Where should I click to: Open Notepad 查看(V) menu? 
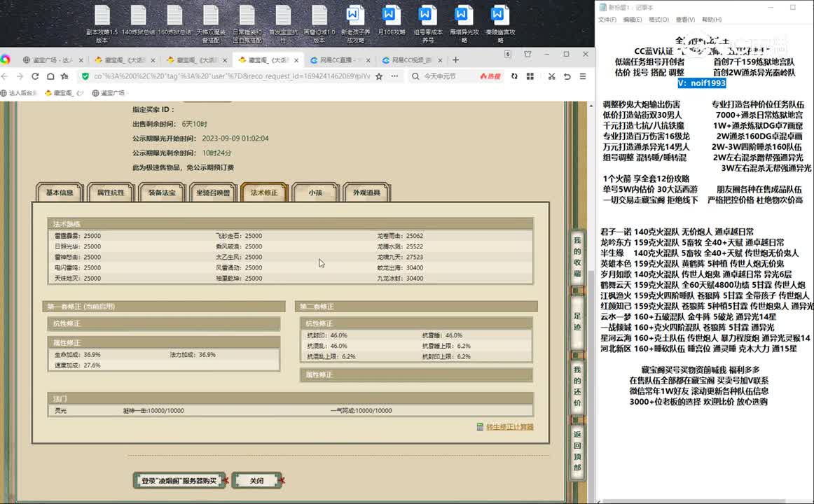[685, 20]
